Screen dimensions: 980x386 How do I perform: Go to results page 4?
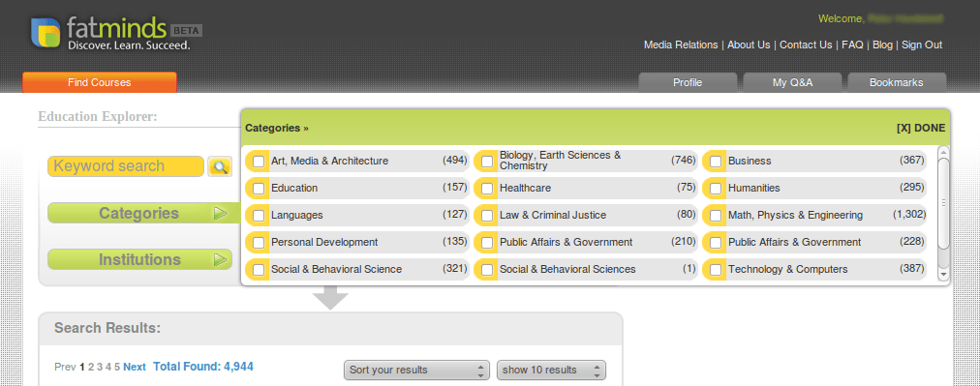pyautogui.click(x=108, y=368)
